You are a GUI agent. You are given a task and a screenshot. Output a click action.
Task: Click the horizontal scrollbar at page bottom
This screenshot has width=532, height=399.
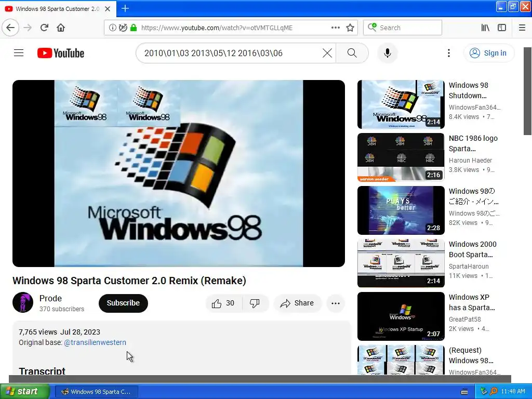[x=260, y=379]
